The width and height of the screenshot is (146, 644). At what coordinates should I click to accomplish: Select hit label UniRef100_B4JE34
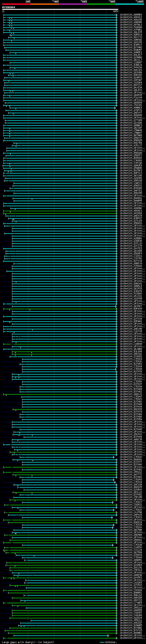point(131,88)
